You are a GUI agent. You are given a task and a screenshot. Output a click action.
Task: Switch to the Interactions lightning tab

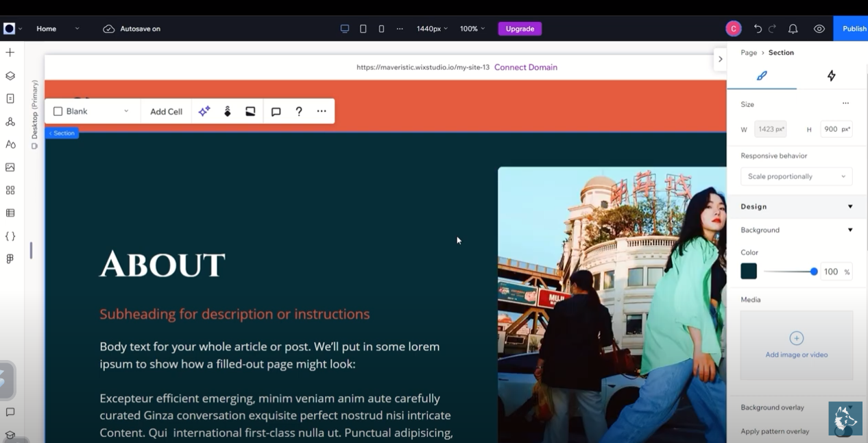click(832, 76)
